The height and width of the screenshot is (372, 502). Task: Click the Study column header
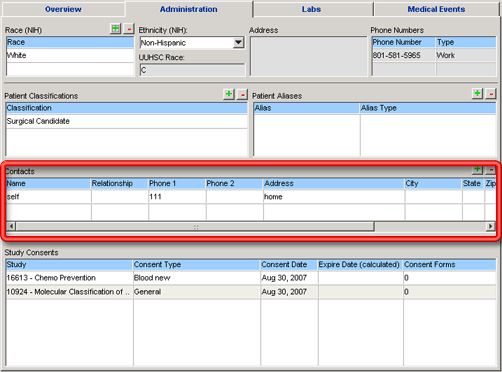pyautogui.click(x=69, y=265)
